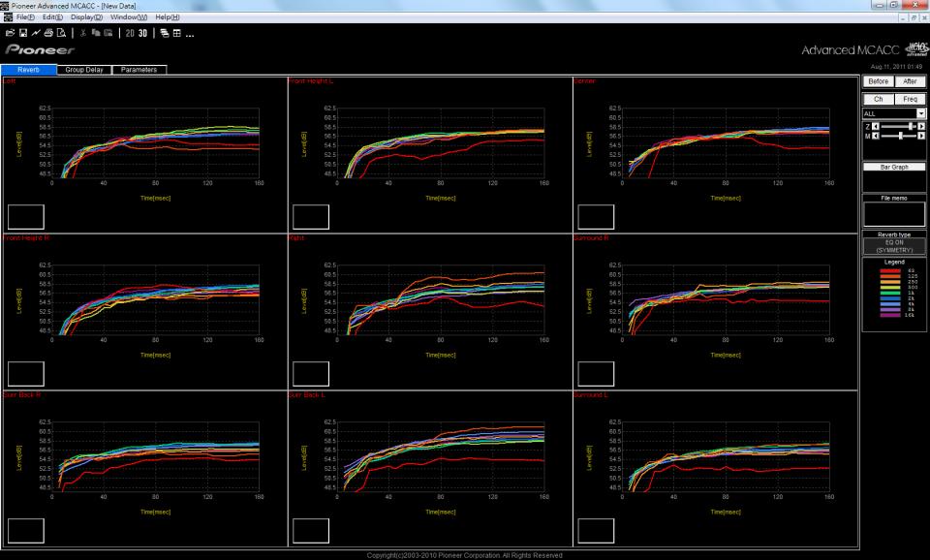Image resolution: width=930 pixels, height=560 pixels.
Task: Click the line graph toolbar icon
Action: coord(36,33)
